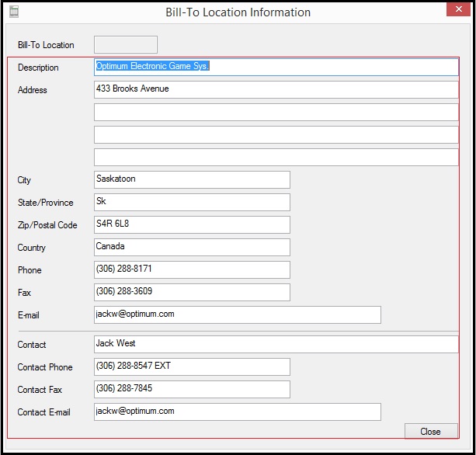Viewport: 476px width, 455px height.
Task: Click the window icon in the title bar
Action: click(x=14, y=12)
